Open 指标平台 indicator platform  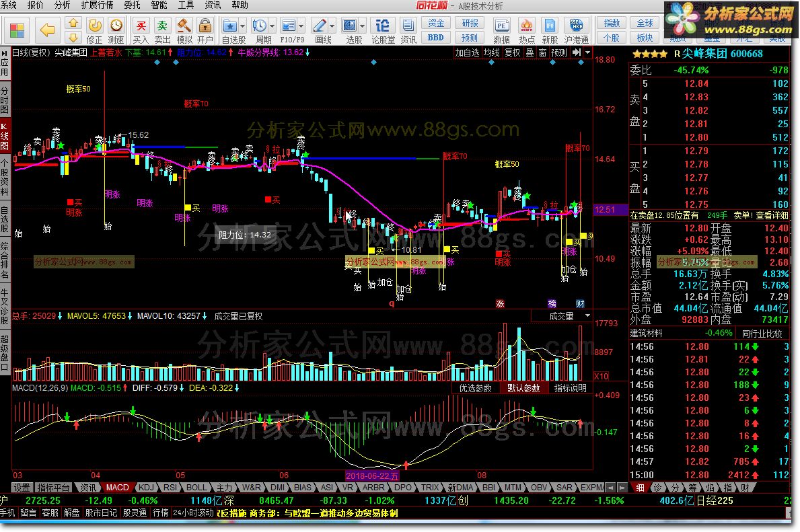tap(54, 487)
